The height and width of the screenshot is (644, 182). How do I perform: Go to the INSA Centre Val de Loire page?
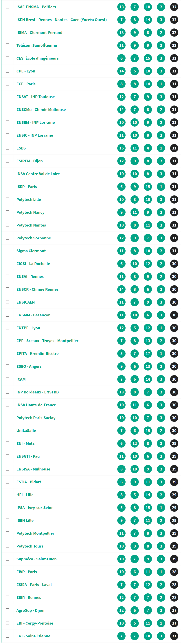click(38, 174)
